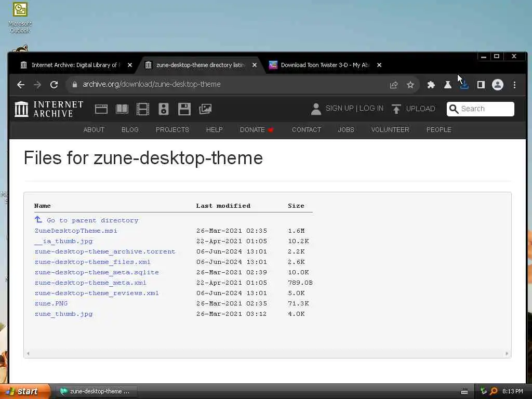Image resolution: width=532 pixels, height=399 pixels.
Task: Open the DONATE menu link
Action: (x=257, y=129)
